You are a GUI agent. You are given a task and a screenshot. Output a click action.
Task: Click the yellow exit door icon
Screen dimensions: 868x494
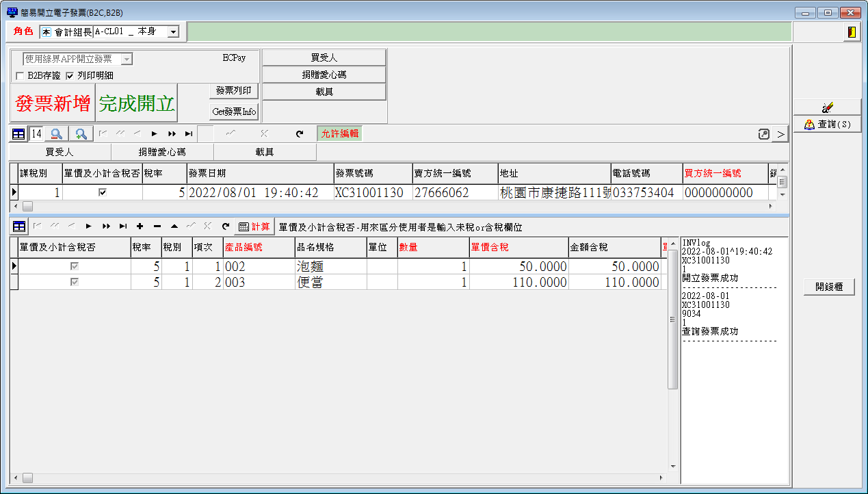(x=850, y=32)
